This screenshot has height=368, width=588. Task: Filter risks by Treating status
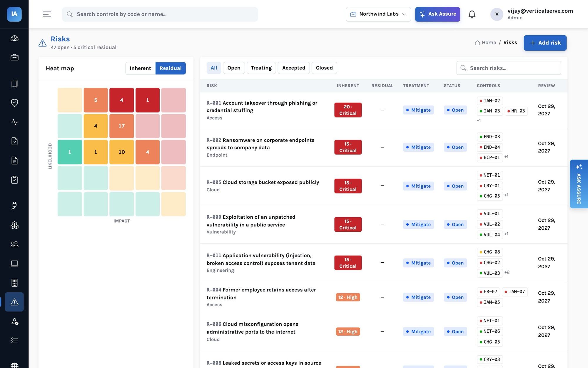tap(261, 68)
